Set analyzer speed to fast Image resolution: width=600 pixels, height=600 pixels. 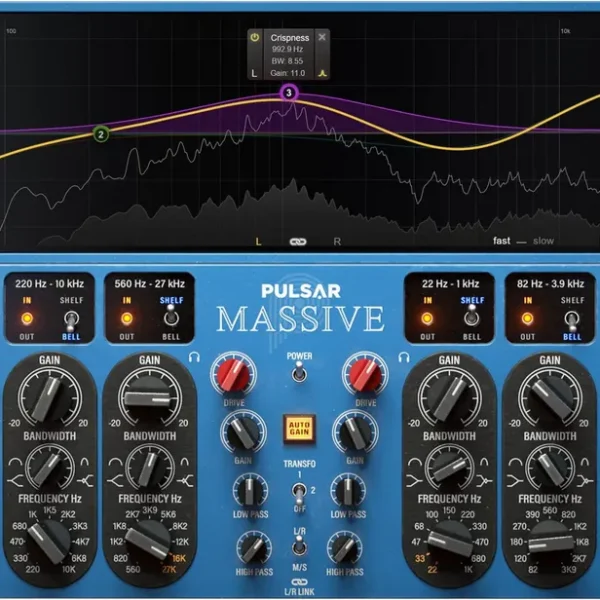tap(502, 241)
